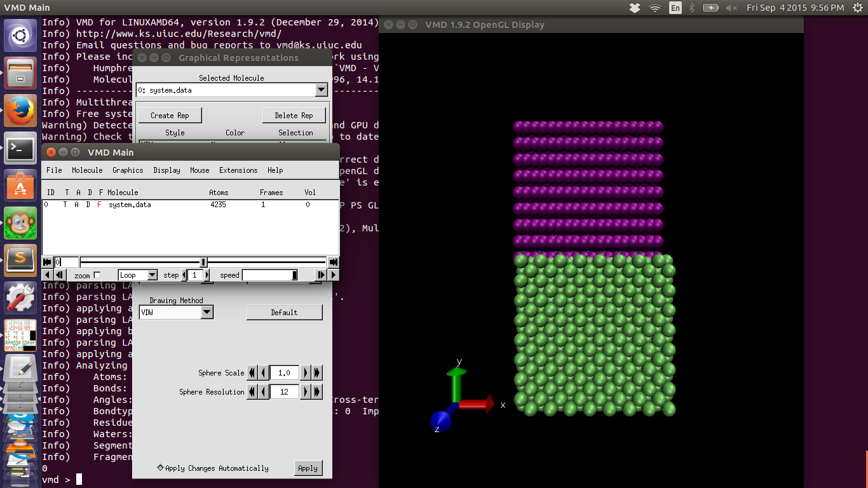Click the Delete Rep button

(x=294, y=115)
